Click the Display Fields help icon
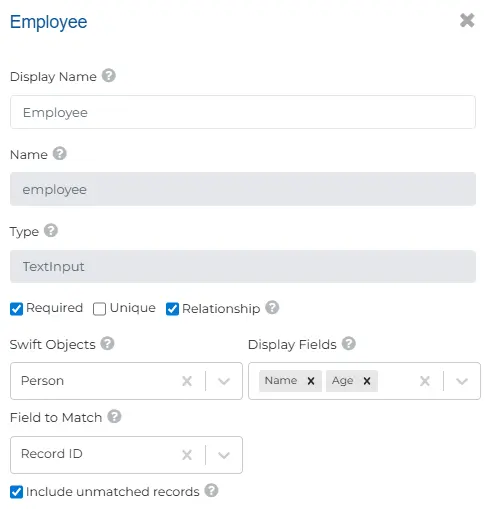487x509 pixels. (x=349, y=343)
